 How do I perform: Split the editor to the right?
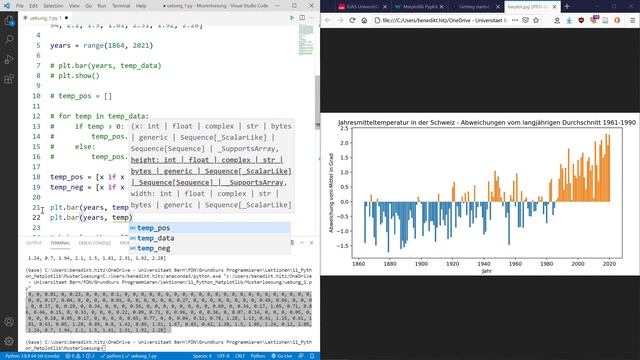pos(302,18)
